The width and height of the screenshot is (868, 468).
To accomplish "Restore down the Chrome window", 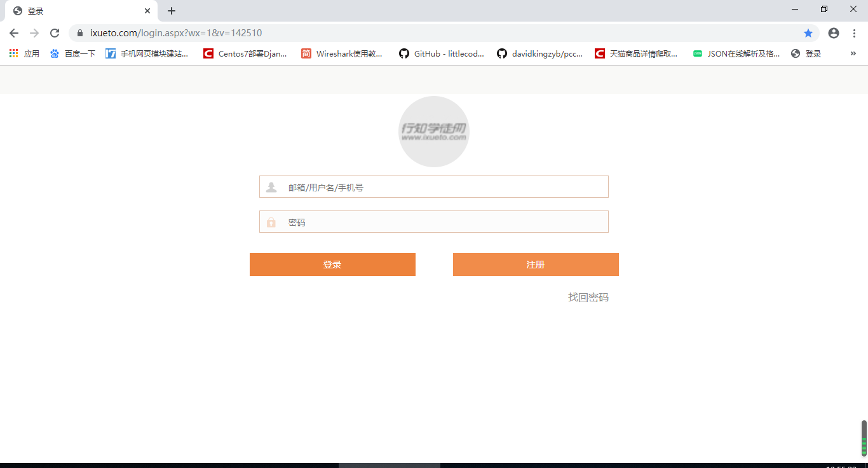I will tap(824, 9).
